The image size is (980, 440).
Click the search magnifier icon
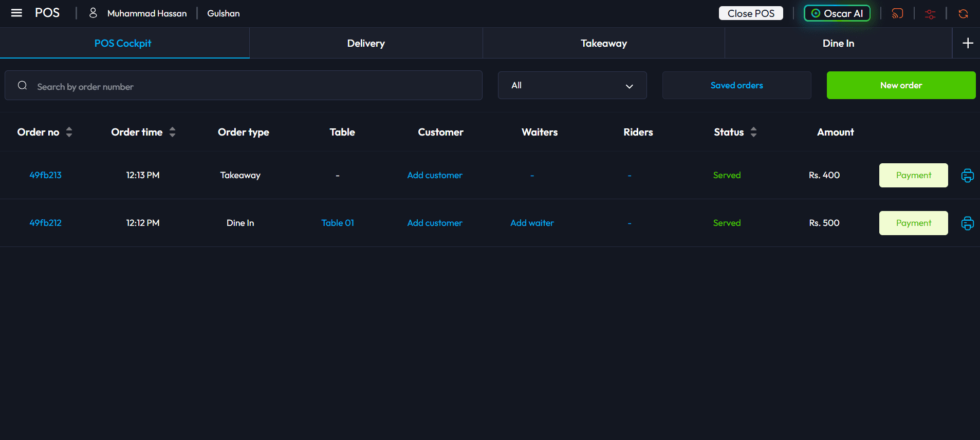click(x=23, y=85)
